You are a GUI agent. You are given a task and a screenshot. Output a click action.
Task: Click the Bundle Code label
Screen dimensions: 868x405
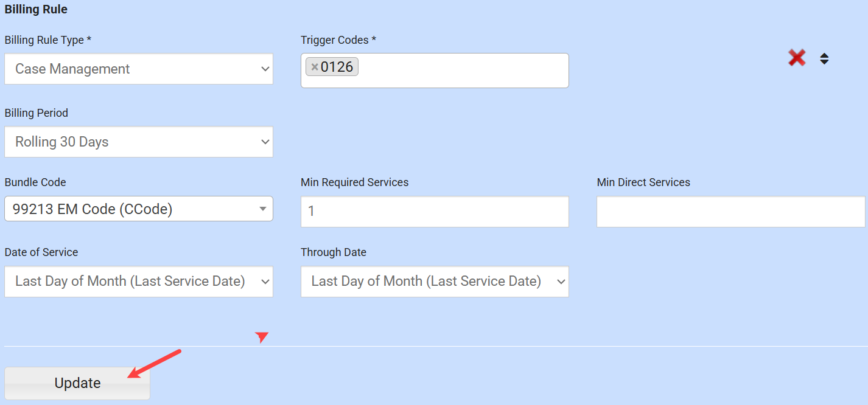[x=35, y=182]
